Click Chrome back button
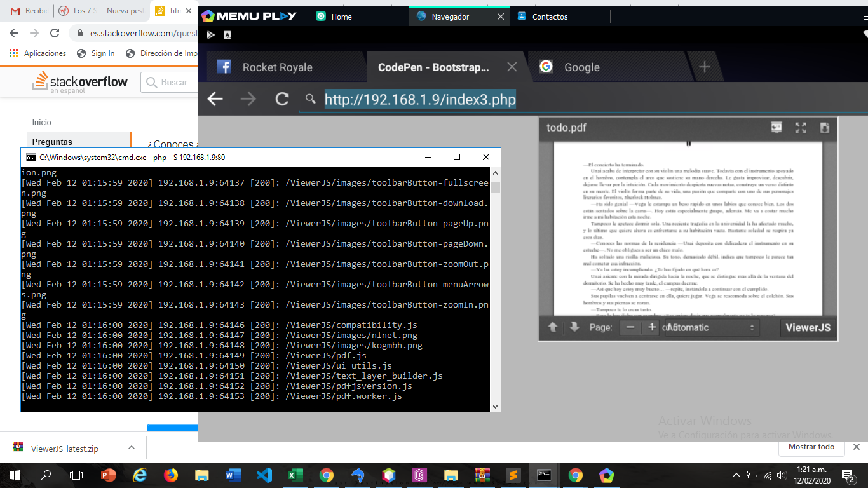This screenshot has height=488, width=868. [14, 33]
